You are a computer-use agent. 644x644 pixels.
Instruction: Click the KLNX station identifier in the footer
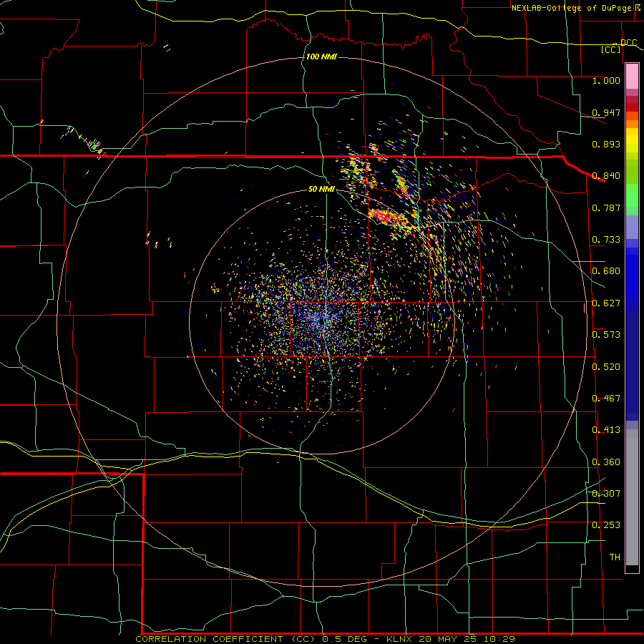[x=401, y=639]
